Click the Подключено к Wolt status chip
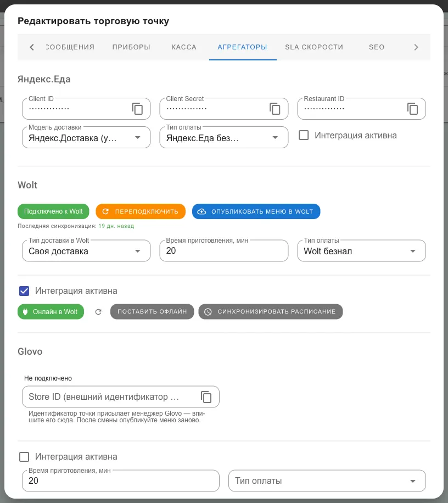 point(53,211)
